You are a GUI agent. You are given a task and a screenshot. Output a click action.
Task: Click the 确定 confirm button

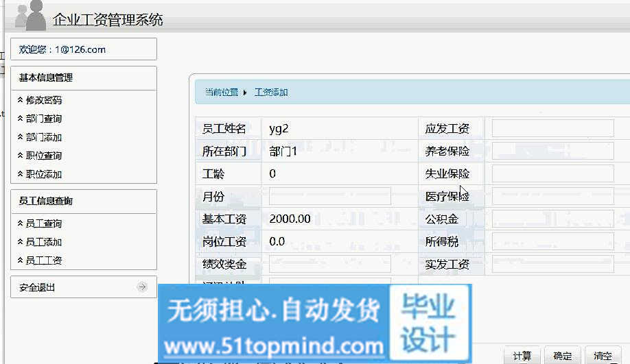pyautogui.click(x=563, y=355)
